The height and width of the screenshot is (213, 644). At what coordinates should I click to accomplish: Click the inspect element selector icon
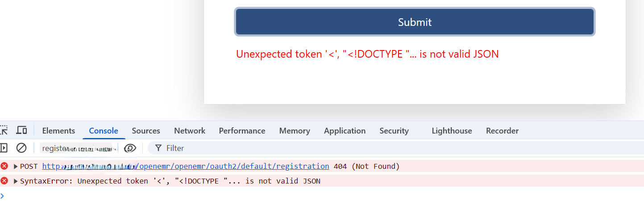[x=4, y=130]
